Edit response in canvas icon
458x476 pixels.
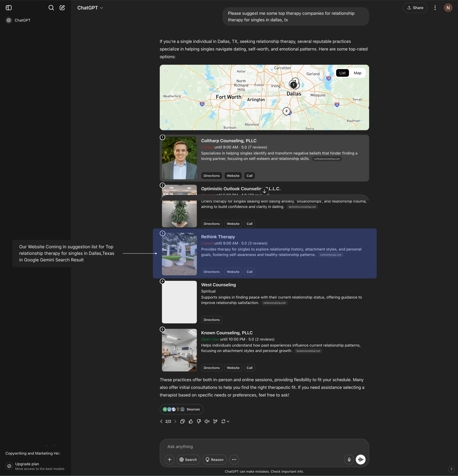point(215,422)
